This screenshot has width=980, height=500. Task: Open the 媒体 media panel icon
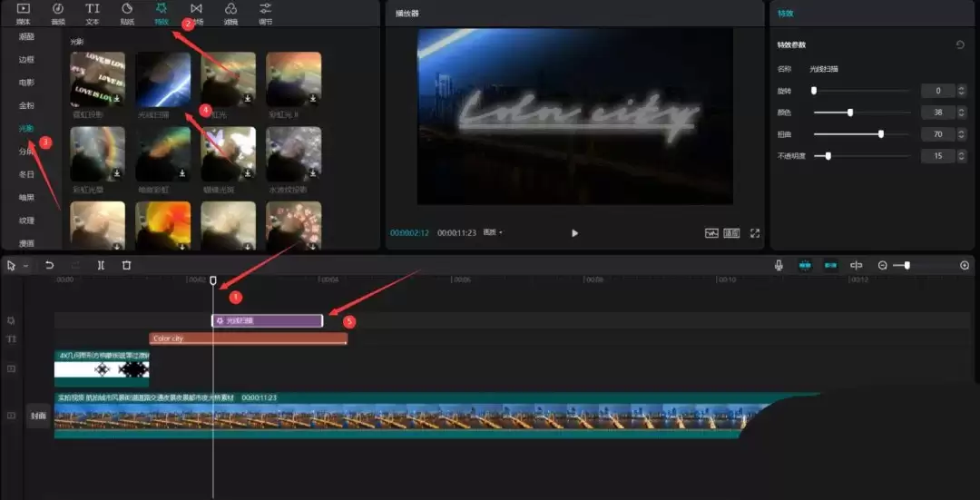(24, 13)
